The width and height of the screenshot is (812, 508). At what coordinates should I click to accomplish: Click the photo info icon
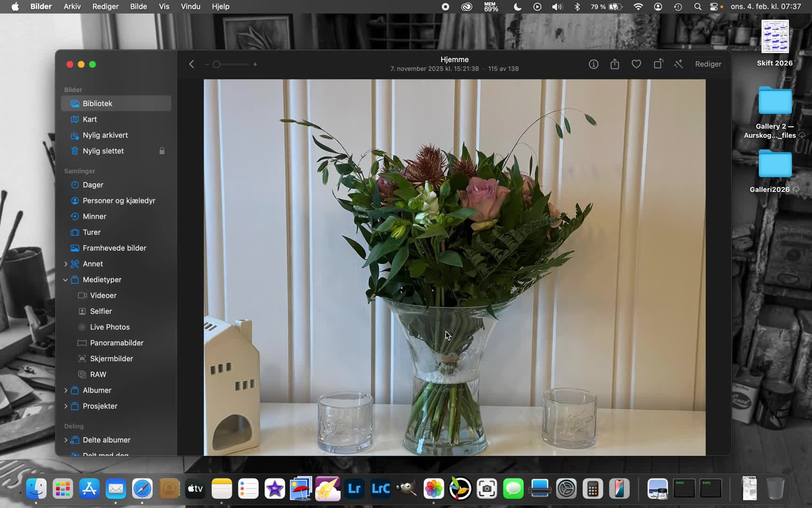[593, 64]
